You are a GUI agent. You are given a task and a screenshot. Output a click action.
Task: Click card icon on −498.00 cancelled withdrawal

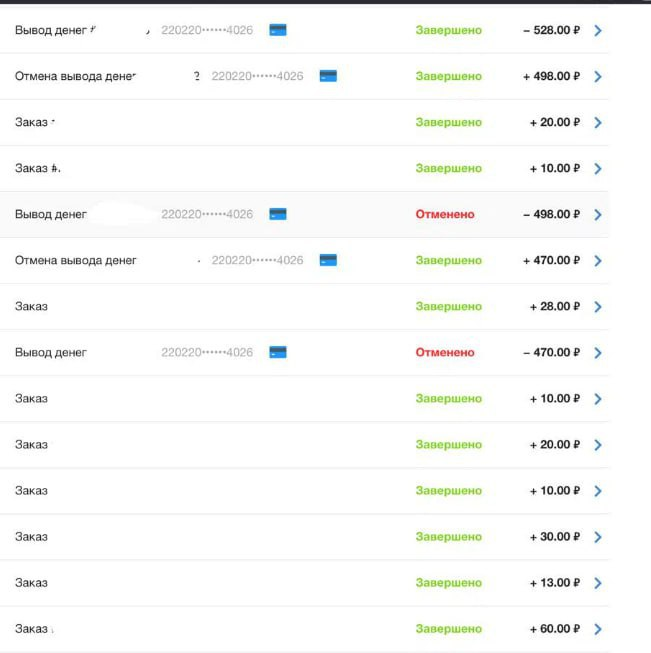click(x=278, y=214)
